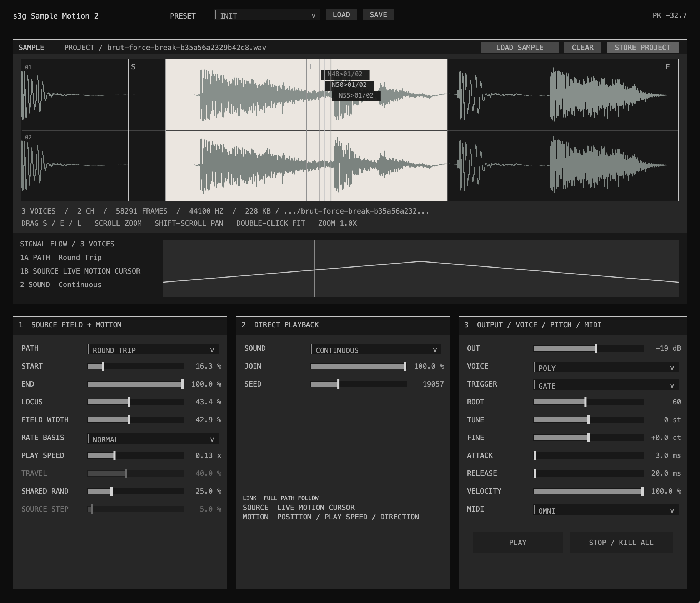Adjust the RELEASE slider at 20.0 ms
This screenshot has width=700, height=603.
coord(589,473)
